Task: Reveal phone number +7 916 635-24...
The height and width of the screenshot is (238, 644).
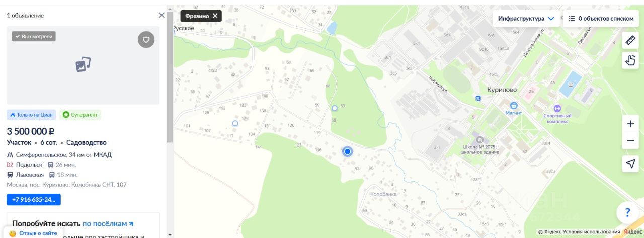Action: pyautogui.click(x=34, y=200)
